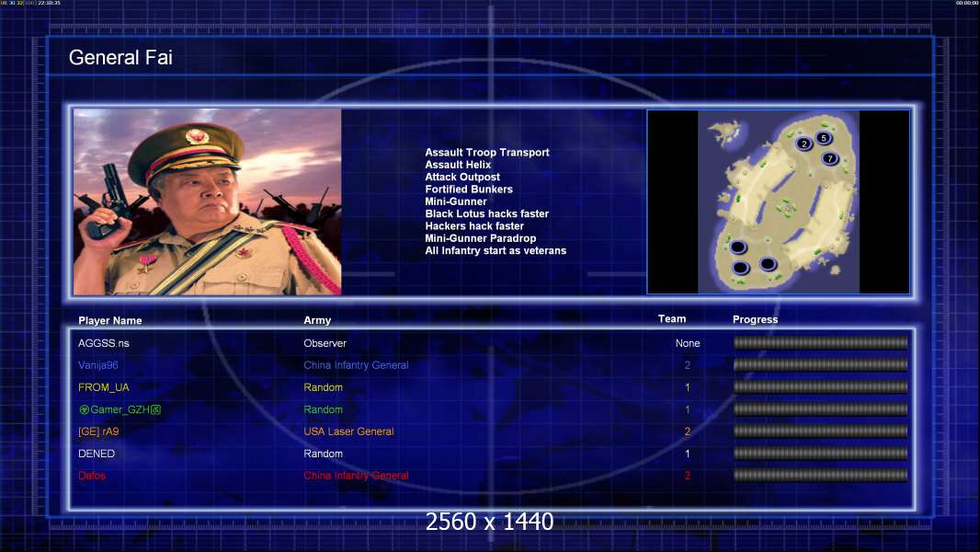Click "Black Lotus hacks faster" line
This screenshot has height=552, width=980.
pos(487,213)
